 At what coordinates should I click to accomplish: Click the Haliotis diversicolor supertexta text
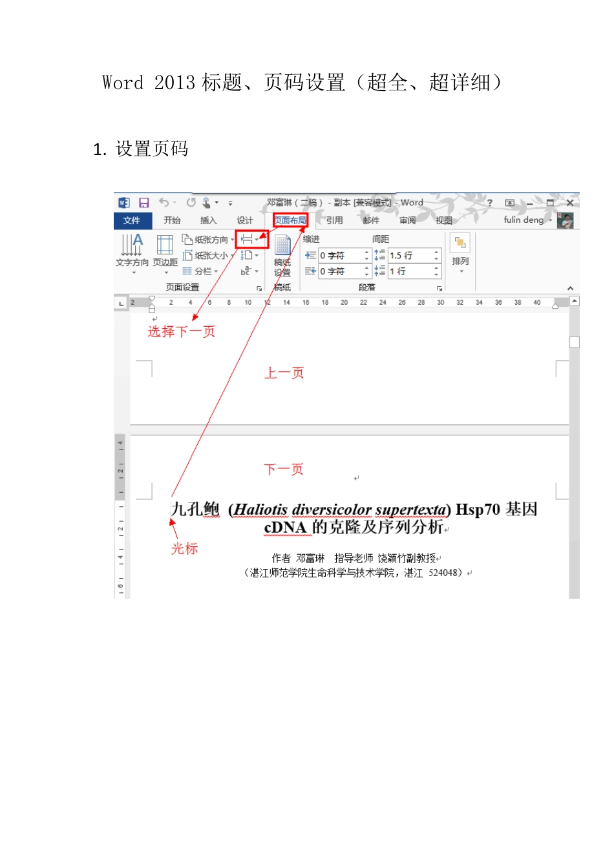coord(340,510)
